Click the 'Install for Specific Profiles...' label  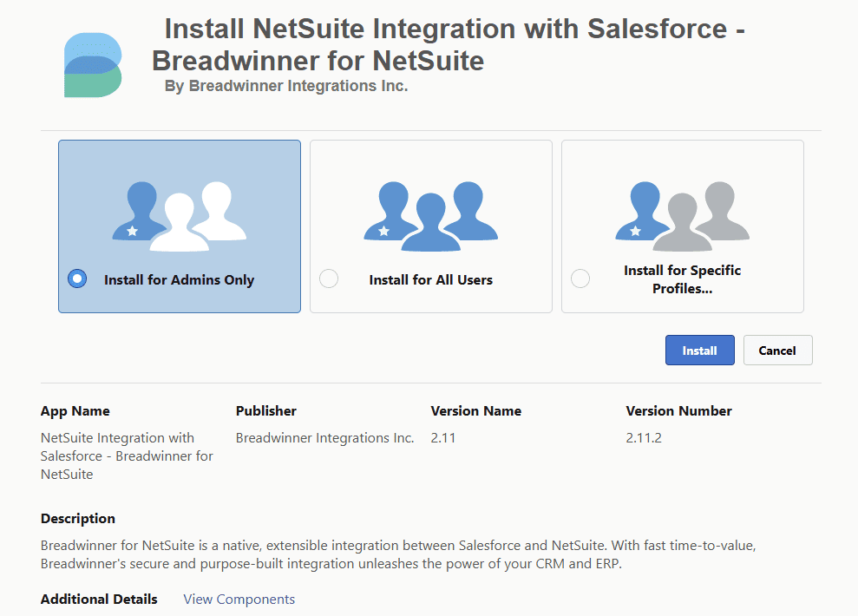[x=683, y=279]
